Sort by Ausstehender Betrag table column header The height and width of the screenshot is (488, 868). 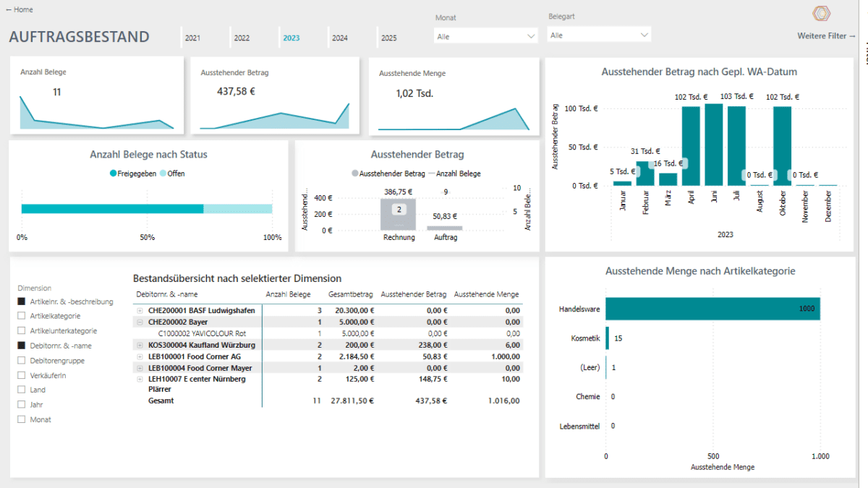tap(414, 294)
